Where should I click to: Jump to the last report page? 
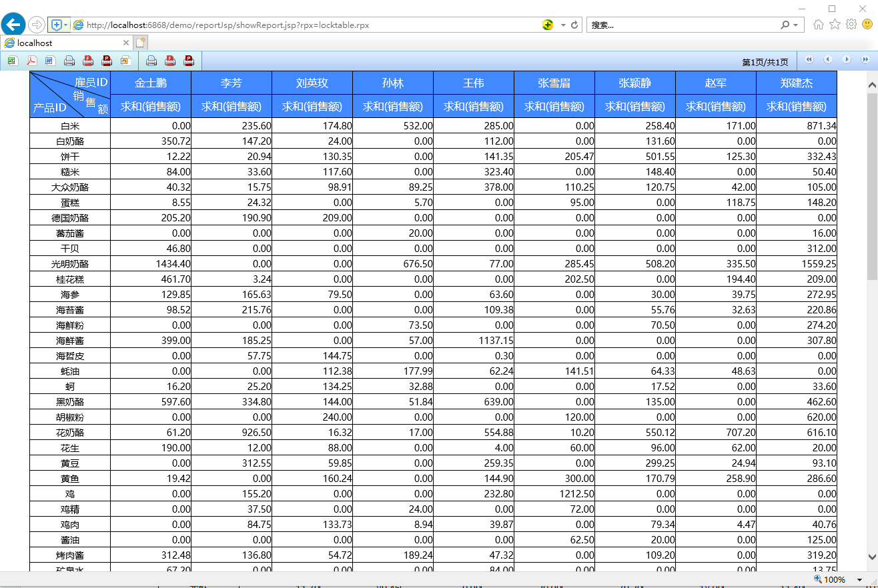[x=865, y=60]
